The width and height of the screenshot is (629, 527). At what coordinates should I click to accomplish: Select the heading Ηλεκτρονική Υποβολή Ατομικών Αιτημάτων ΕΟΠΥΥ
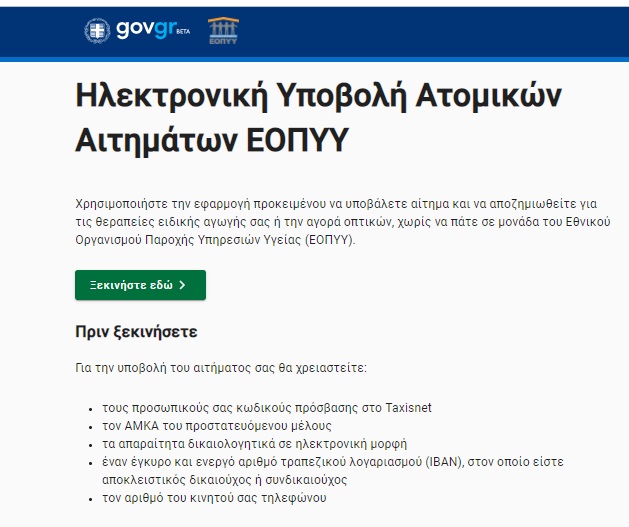point(319,118)
